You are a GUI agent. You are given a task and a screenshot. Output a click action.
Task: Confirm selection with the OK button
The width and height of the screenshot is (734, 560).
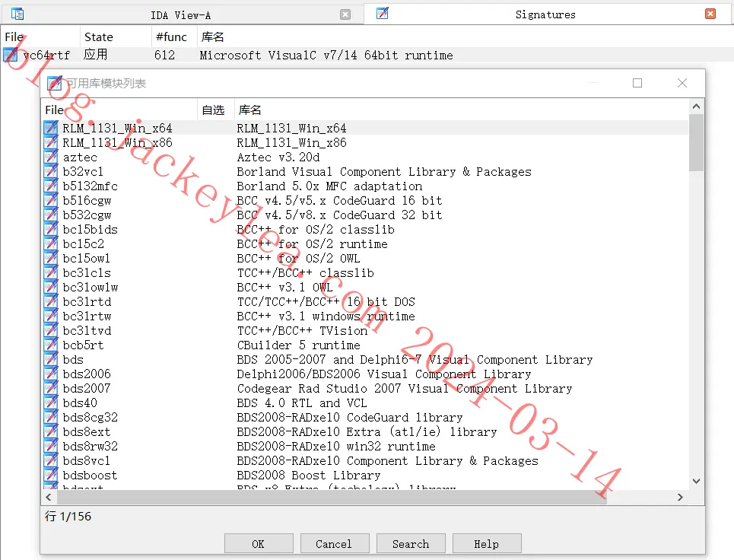tap(259, 543)
